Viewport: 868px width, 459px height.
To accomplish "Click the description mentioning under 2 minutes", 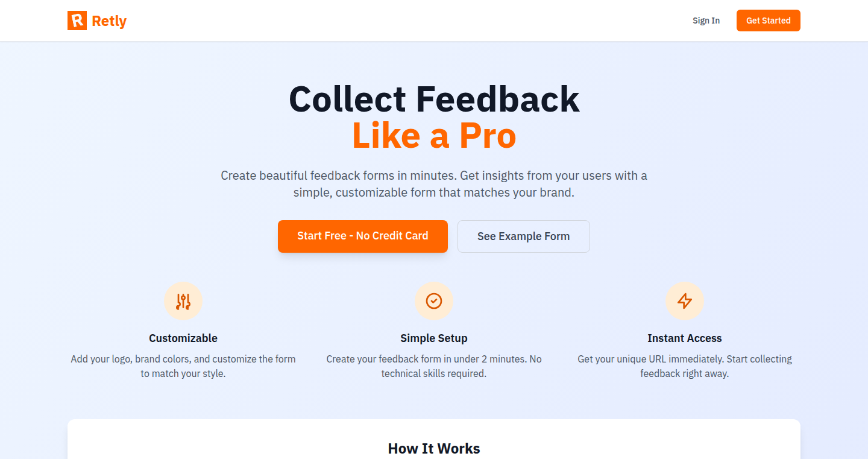I will (434, 366).
